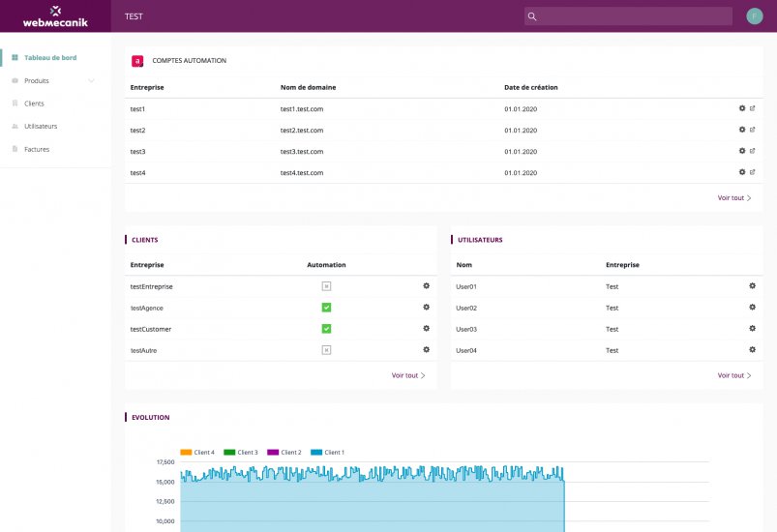Image resolution: width=777 pixels, height=532 pixels.
Task: Toggle Client 2 purple legend swatch
Action: point(273,453)
